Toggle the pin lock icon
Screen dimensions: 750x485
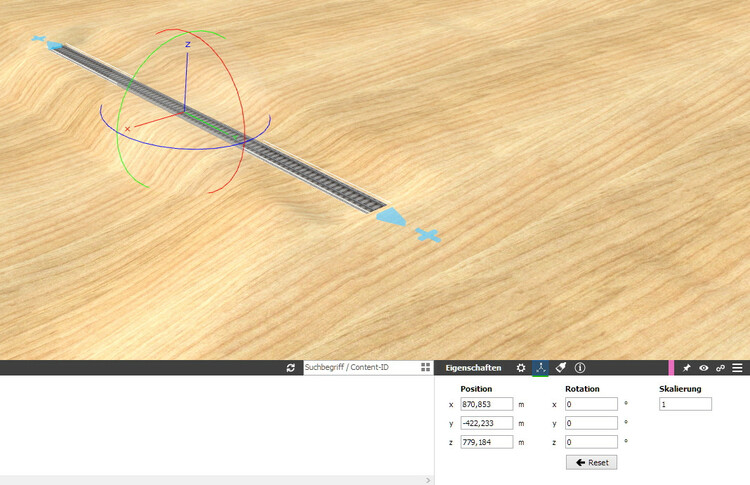pyautogui.click(x=686, y=368)
